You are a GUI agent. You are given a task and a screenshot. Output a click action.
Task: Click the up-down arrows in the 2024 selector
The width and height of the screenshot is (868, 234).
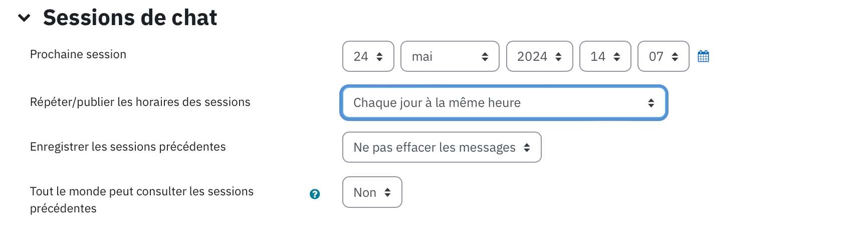558,57
